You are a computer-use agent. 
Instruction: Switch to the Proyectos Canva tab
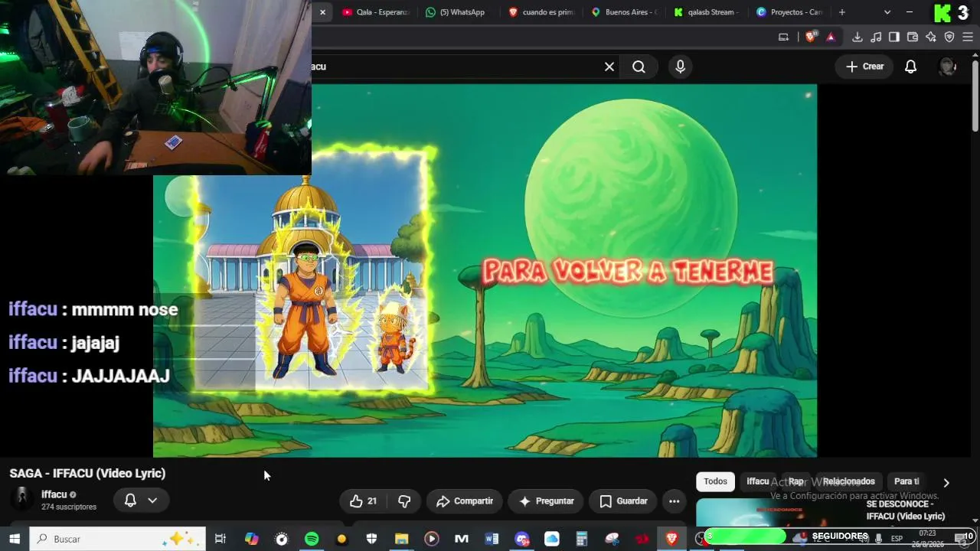pyautogui.click(x=789, y=12)
